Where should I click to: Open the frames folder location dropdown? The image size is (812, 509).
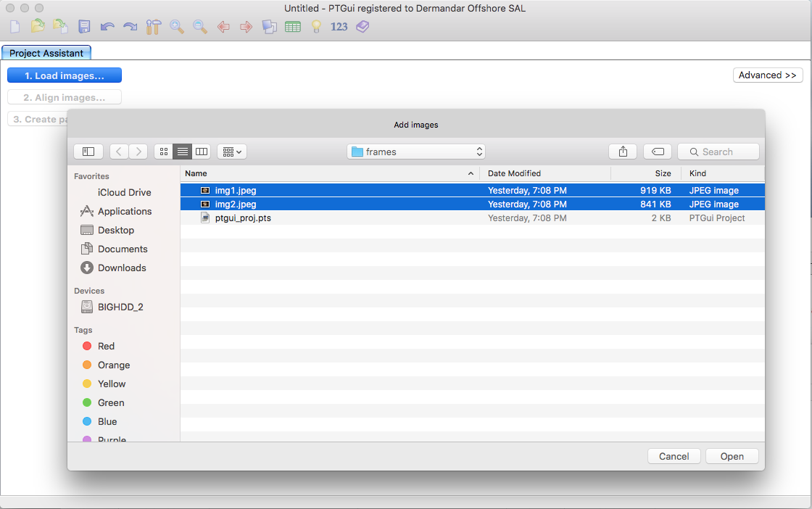[x=416, y=152]
